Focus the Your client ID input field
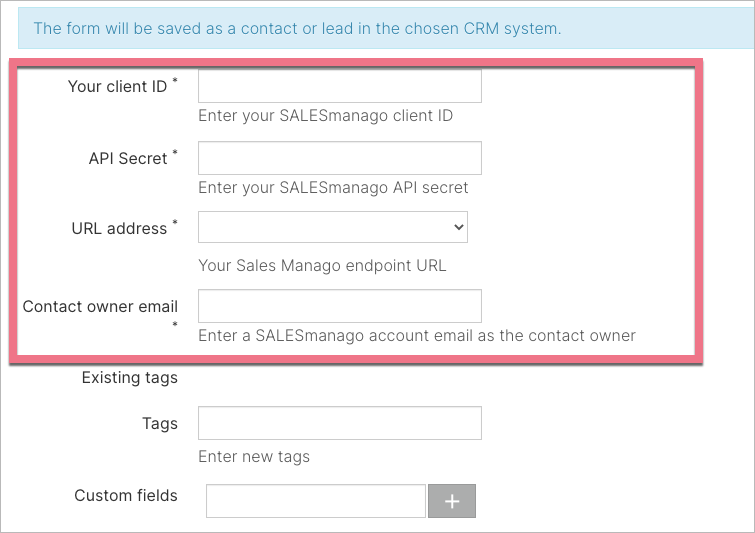The height and width of the screenshot is (533, 755). tap(340, 86)
